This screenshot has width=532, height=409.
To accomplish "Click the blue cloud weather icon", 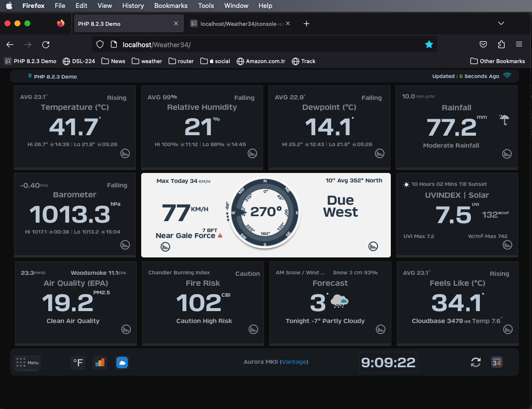I will coord(122,363).
